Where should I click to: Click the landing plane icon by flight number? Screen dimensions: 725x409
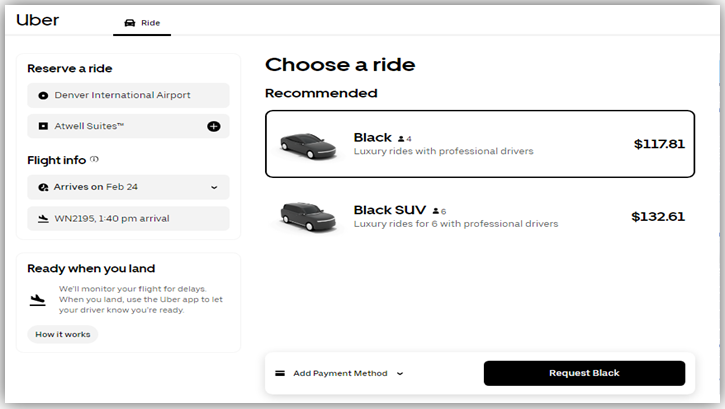click(43, 218)
